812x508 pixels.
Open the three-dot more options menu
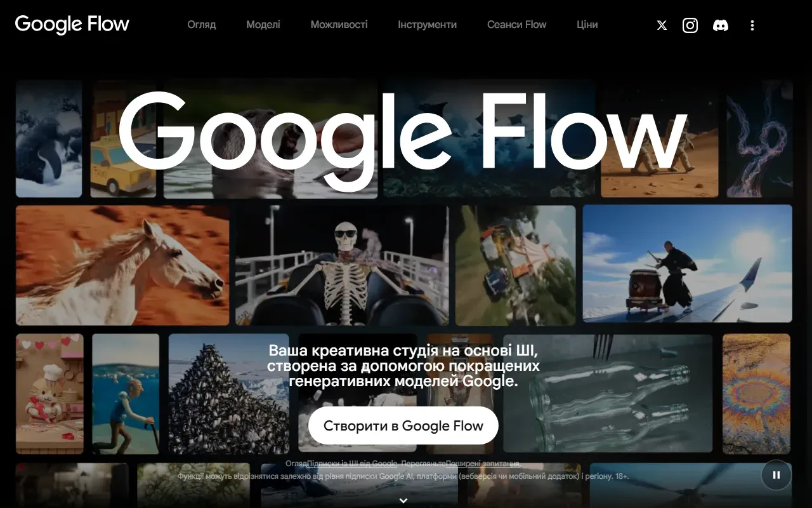[x=752, y=25]
